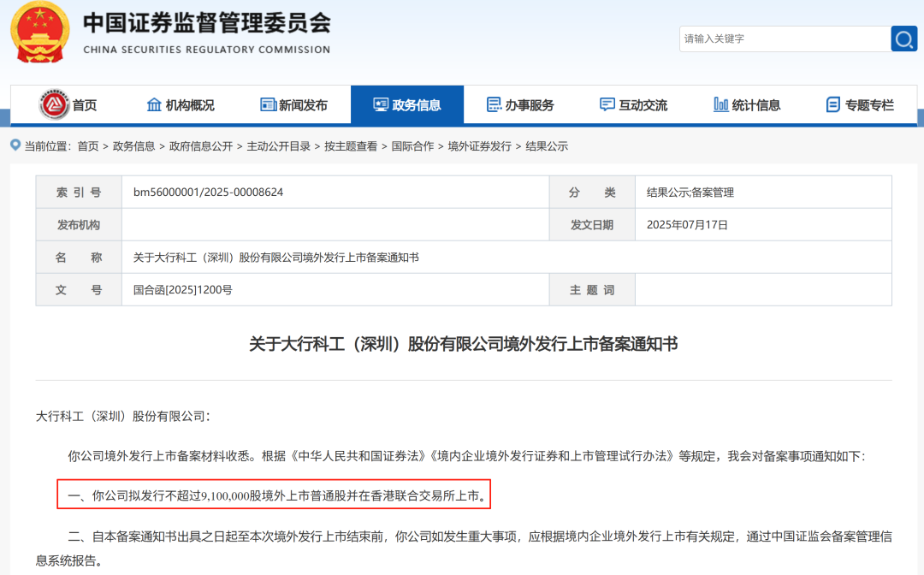Image resolution: width=924 pixels, height=575 pixels.
Task: Click the newspaper icon beside 新闻发布
Action: coord(268,104)
